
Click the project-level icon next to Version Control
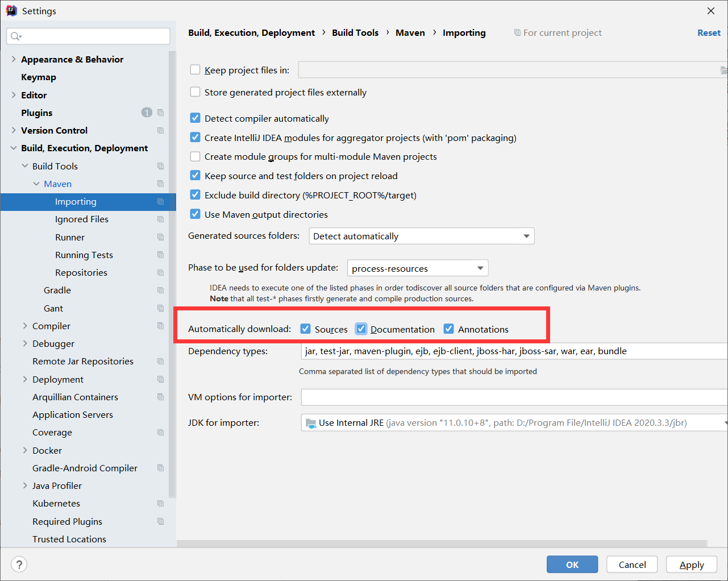click(160, 130)
